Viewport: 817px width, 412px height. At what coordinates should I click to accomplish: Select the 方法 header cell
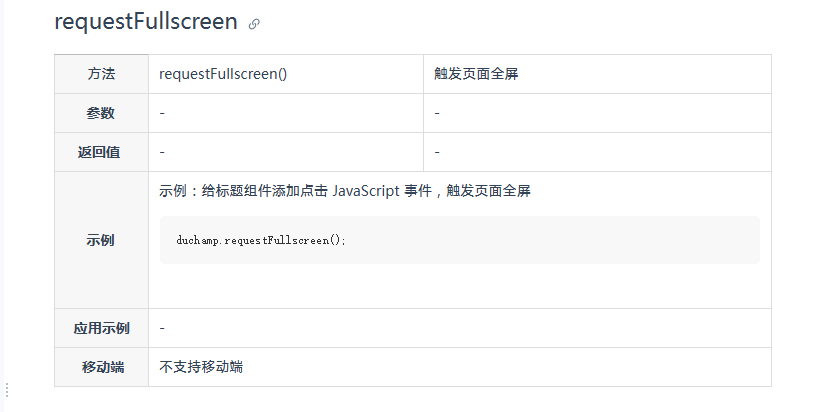[x=102, y=74]
